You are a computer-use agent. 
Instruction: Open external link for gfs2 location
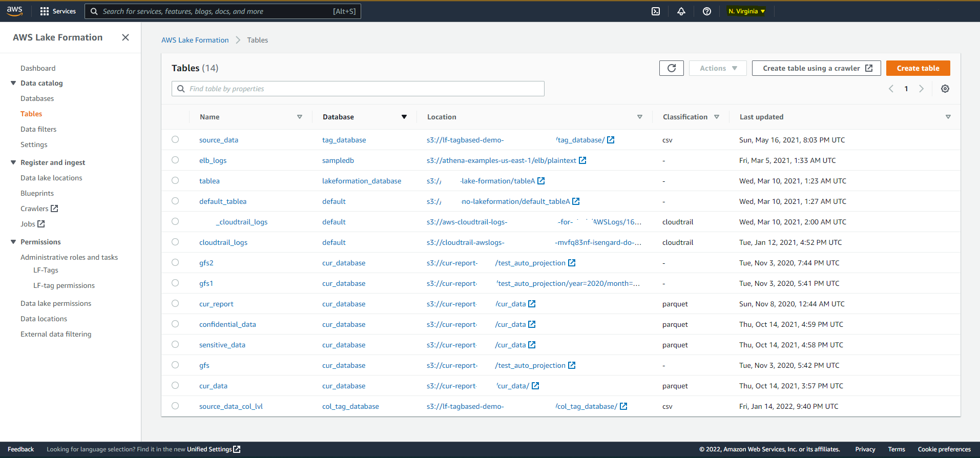[x=572, y=263]
